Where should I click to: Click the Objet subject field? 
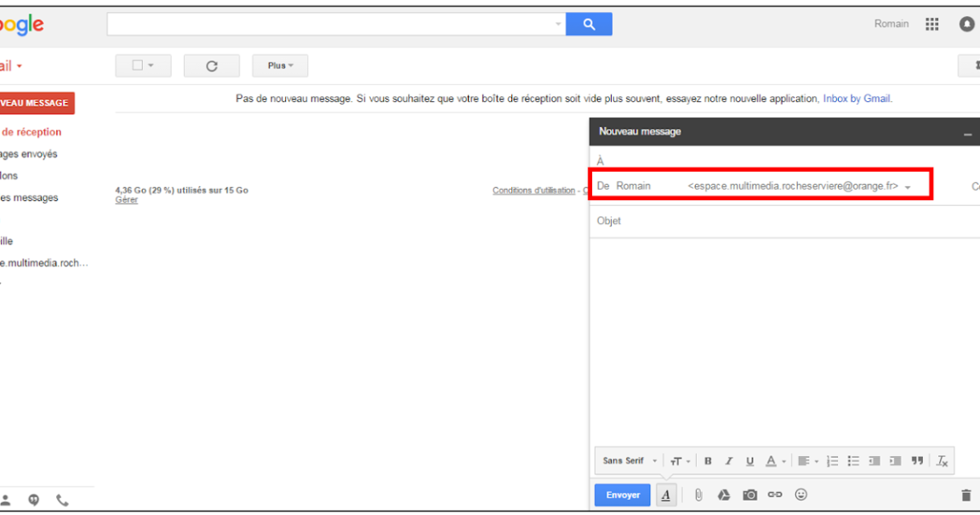pos(784,220)
